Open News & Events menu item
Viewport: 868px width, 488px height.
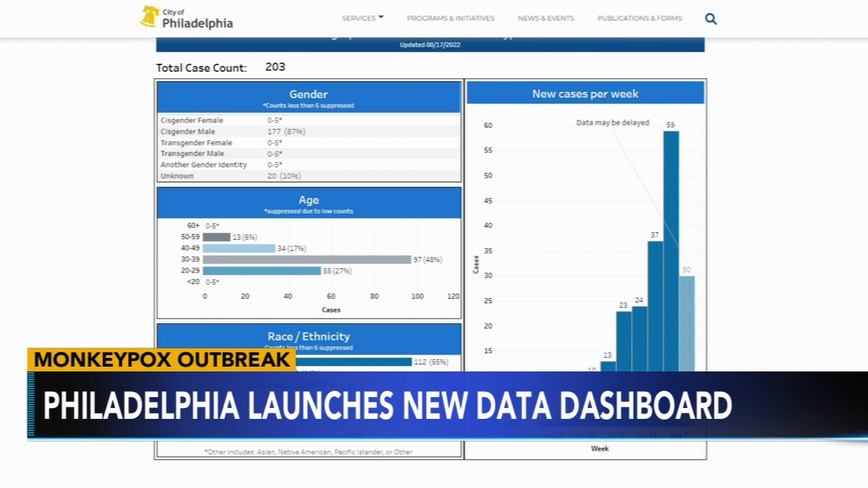tap(546, 18)
